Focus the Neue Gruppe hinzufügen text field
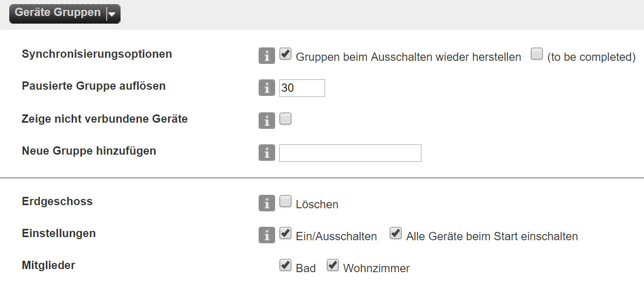The width and height of the screenshot is (644, 284). 350,153
